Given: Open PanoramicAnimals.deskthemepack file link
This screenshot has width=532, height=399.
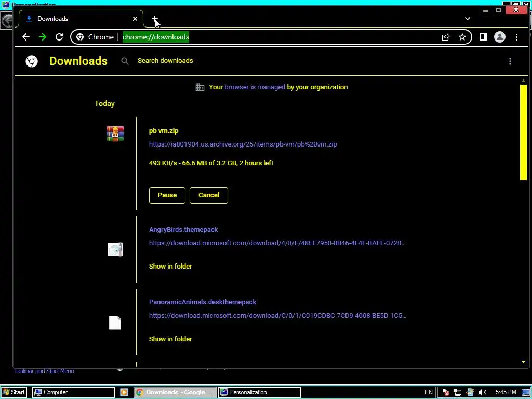Looking at the screenshot, I should pos(203,302).
